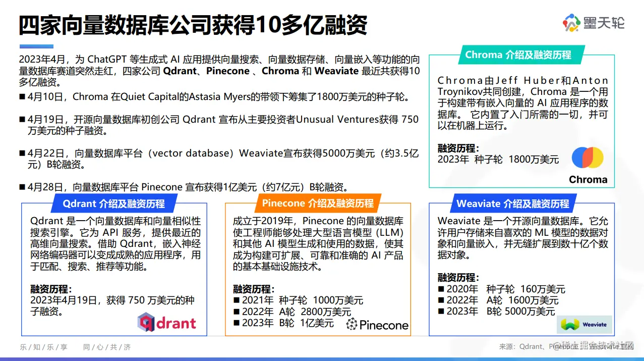Click the Weaviate description paragraph
The height and width of the screenshot is (361, 644).
522,238
